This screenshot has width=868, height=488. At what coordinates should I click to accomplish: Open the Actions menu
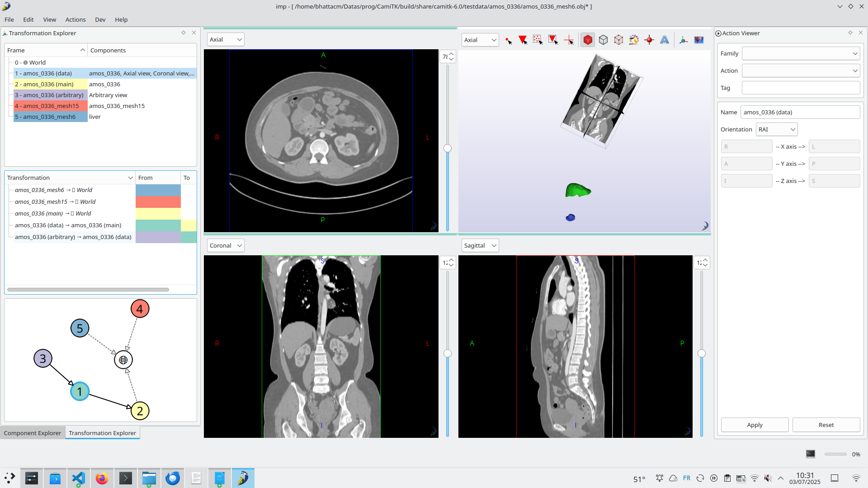(75, 20)
